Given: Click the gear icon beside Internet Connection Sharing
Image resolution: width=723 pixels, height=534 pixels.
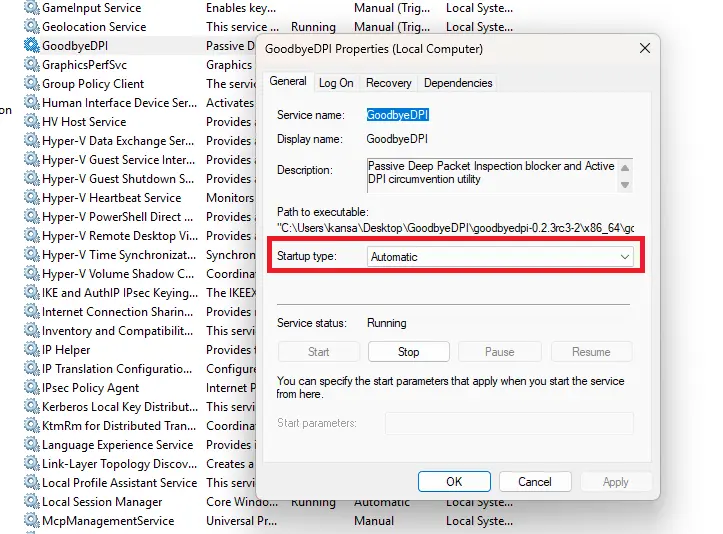Looking at the screenshot, I should [x=31, y=311].
